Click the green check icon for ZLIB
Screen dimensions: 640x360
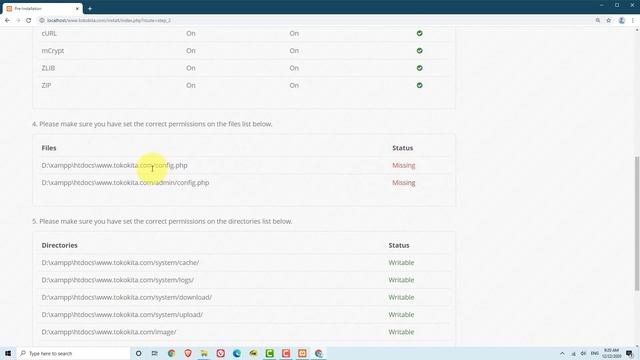(420, 68)
